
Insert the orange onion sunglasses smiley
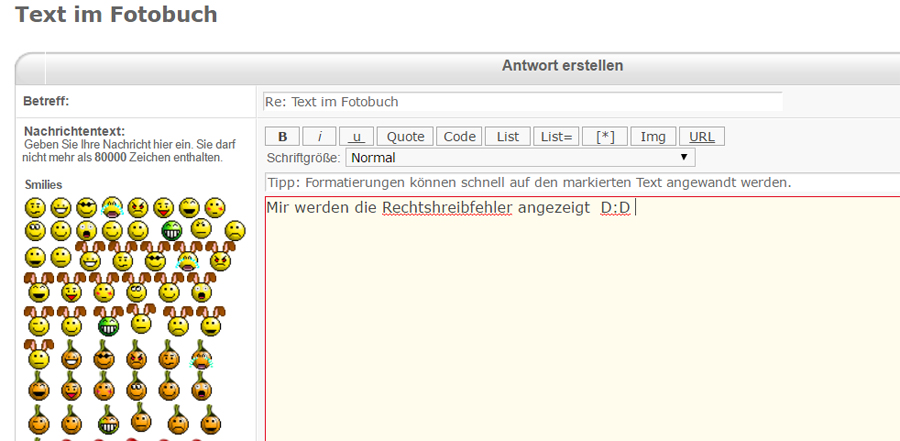pos(104,355)
